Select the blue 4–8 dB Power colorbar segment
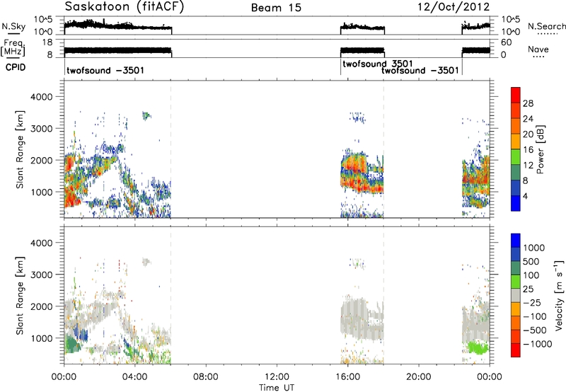The image size is (566, 392). pyautogui.click(x=516, y=188)
